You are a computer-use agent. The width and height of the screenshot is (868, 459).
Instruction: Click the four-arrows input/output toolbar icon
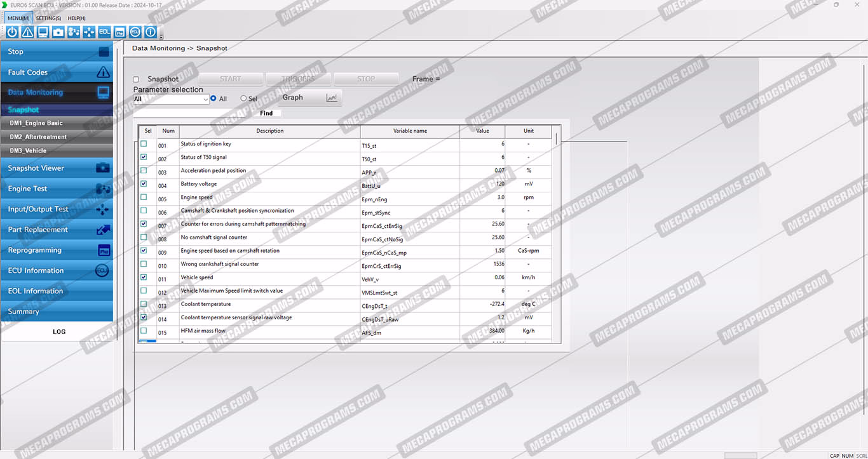tap(89, 32)
